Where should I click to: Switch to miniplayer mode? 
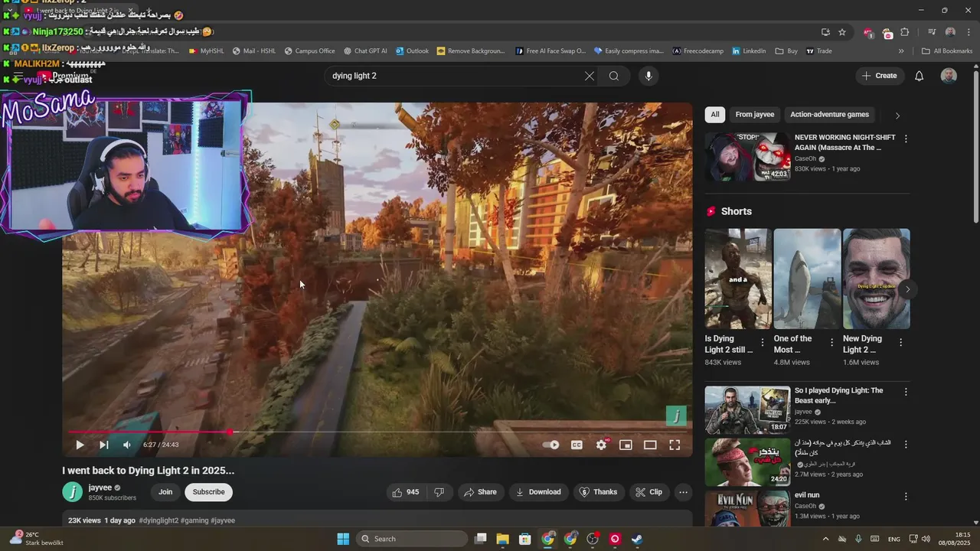click(x=626, y=445)
